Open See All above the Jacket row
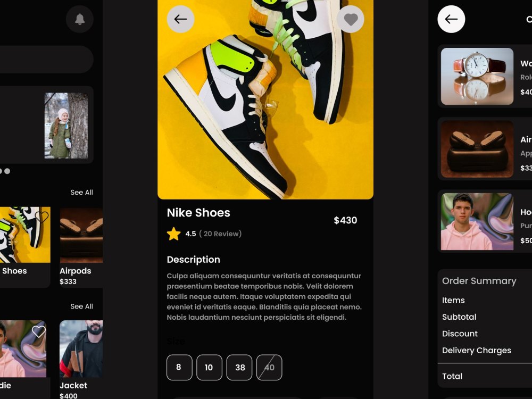The width and height of the screenshot is (532, 399). click(x=81, y=306)
